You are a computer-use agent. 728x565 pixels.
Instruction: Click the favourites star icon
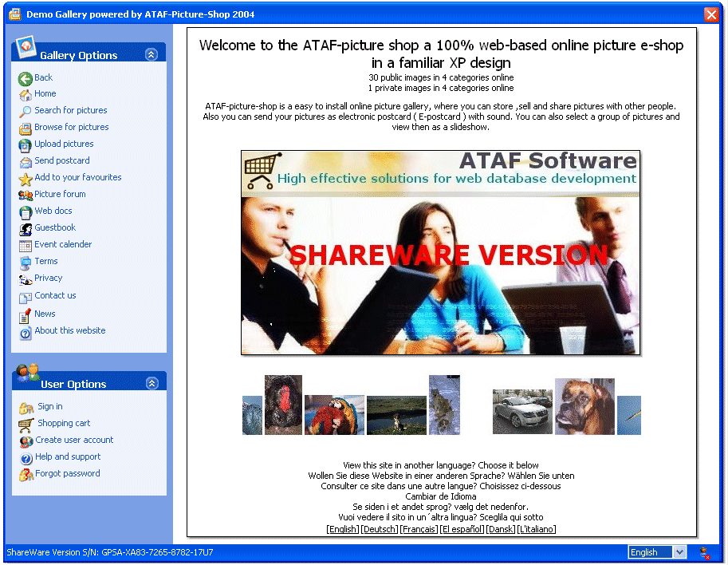tap(25, 179)
